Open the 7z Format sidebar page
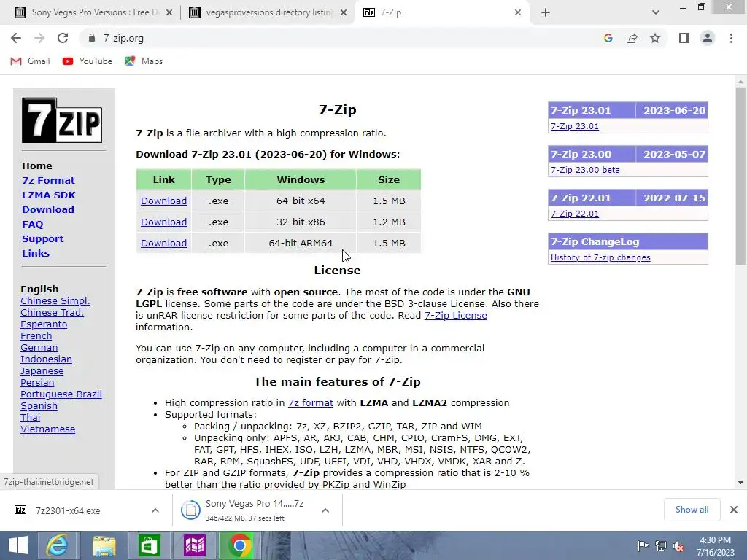747x560 pixels. point(48,181)
